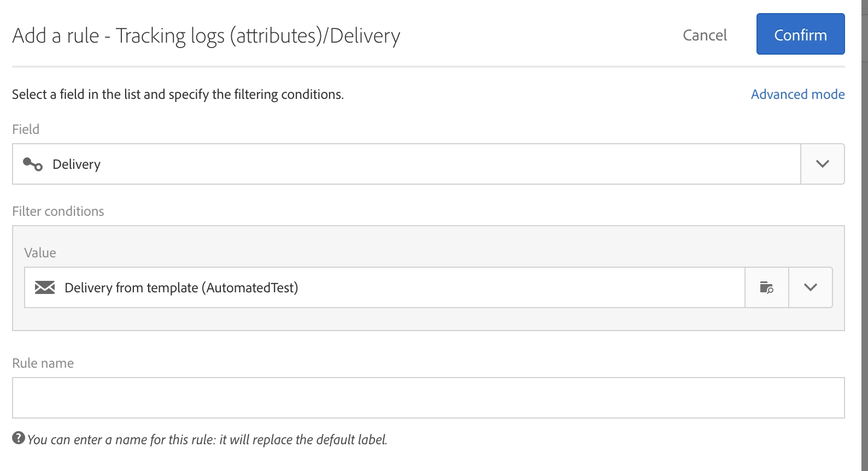
Task: Expand the Field dropdown chevron
Action: coord(822,164)
